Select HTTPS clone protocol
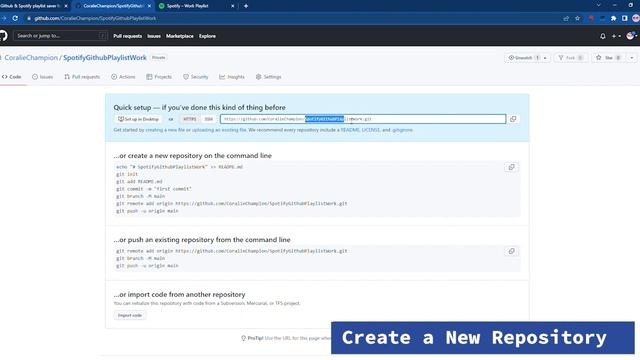 click(x=189, y=119)
